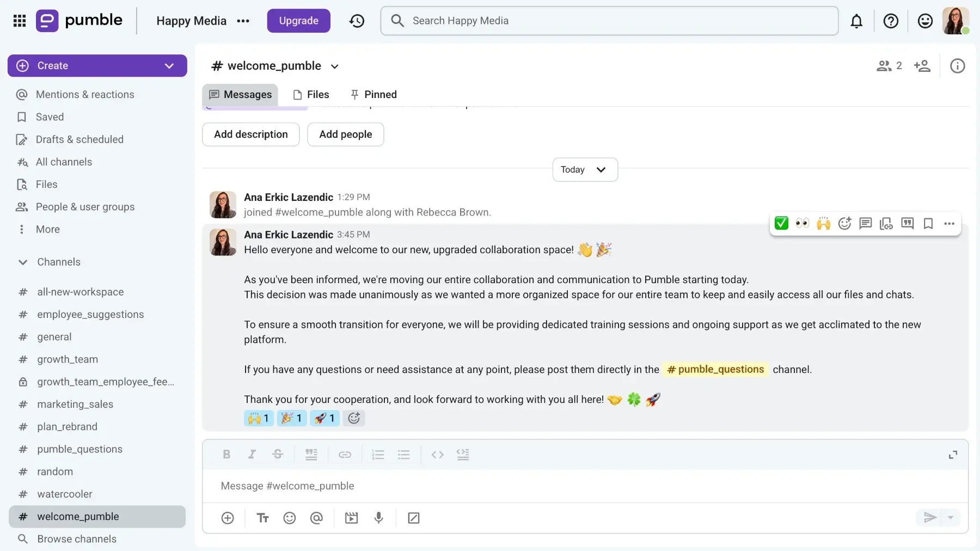The height and width of the screenshot is (551, 980).
Task: Add member to channel icon
Action: pos(922,66)
